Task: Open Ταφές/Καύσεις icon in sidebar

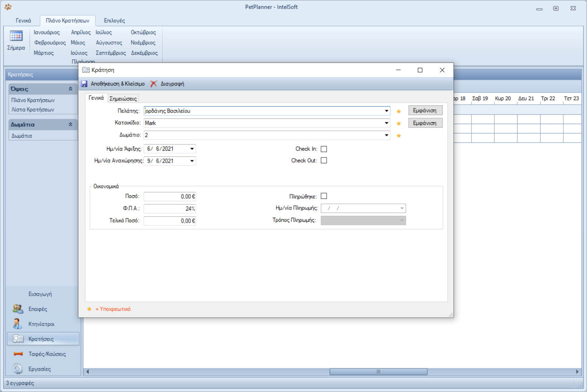Action: tap(18, 354)
